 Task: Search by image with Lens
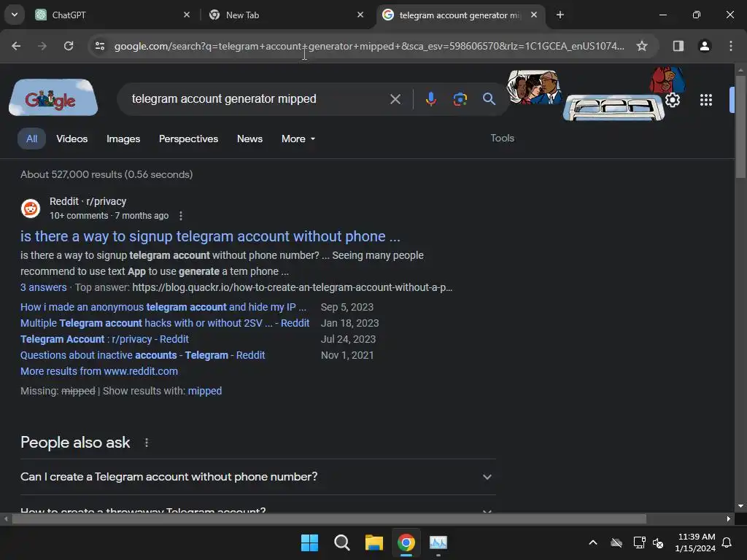click(460, 99)
